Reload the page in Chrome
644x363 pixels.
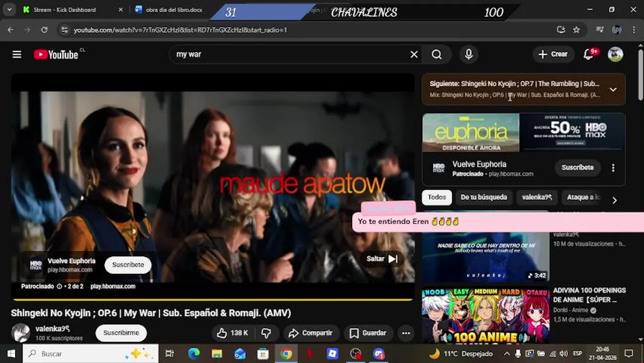coord(44,30)
